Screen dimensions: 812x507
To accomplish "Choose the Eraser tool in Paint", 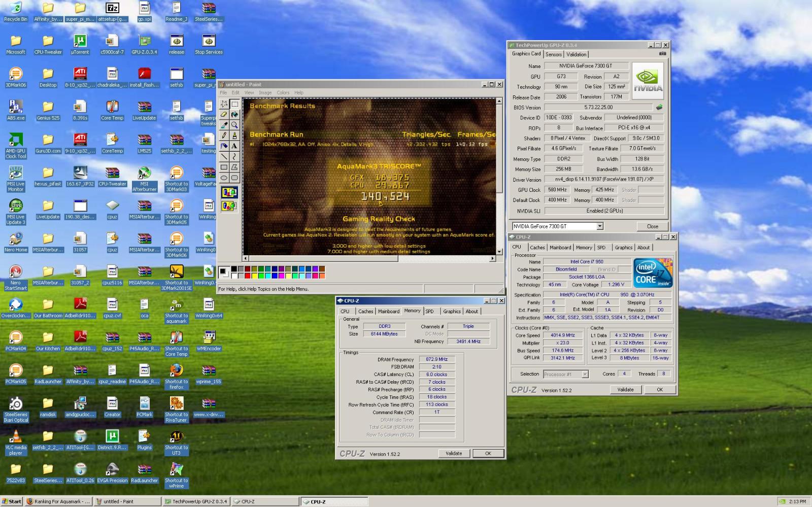I will coord(224,115).
